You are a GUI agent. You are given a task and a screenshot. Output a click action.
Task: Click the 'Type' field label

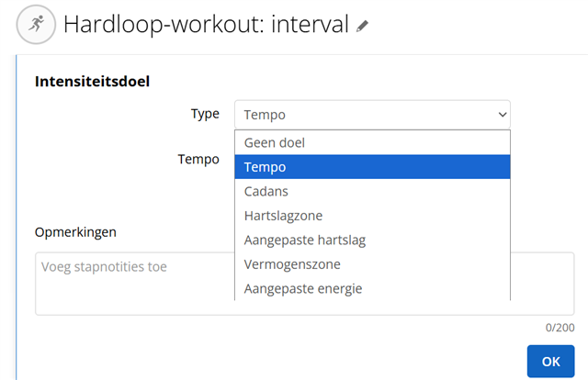click(x=205, y=114)
